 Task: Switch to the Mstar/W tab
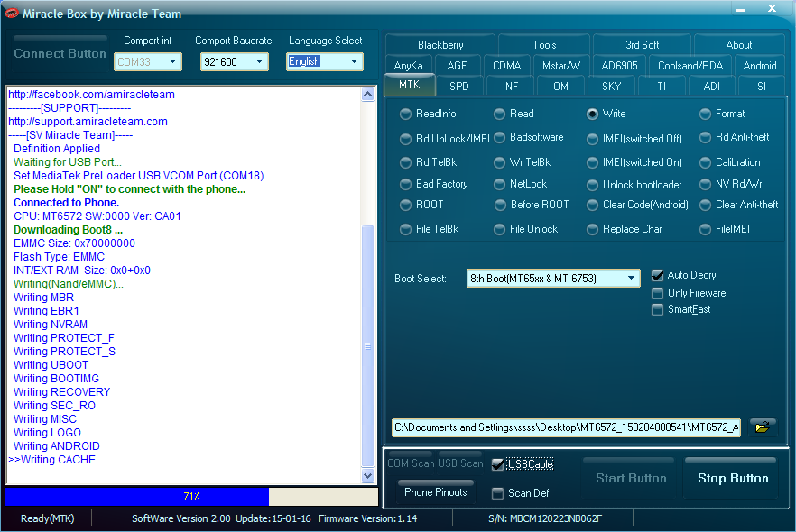[x=561, y=66]
